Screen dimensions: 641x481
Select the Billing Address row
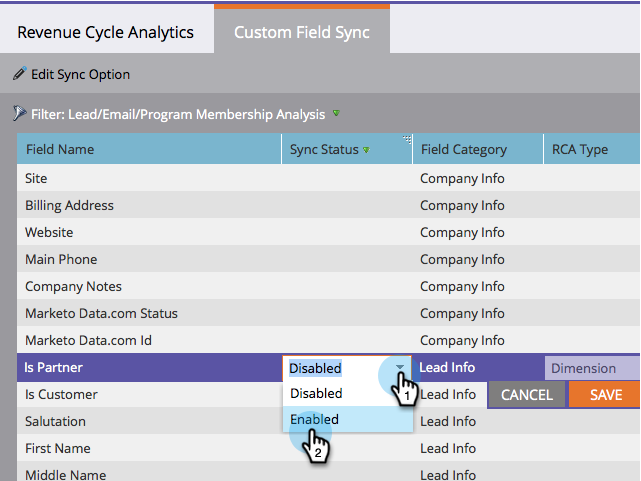click(x=70, y=205)
